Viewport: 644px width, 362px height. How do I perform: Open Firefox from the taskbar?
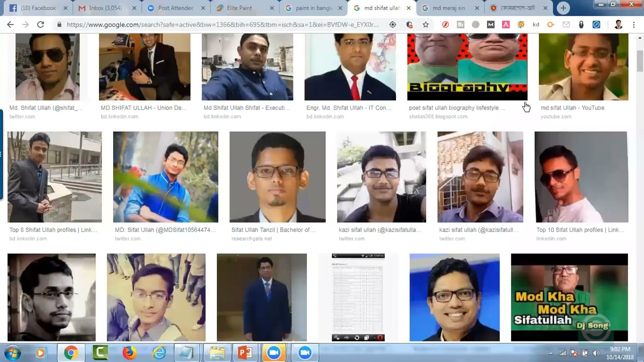(x=129, y=353)
